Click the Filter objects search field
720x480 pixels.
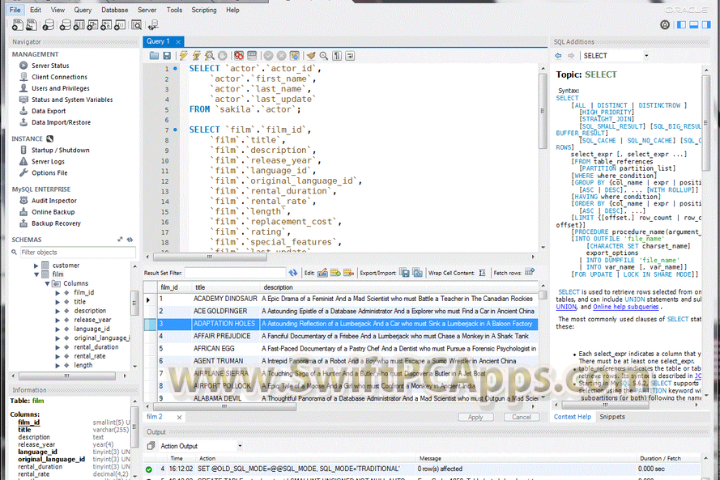[78, 252]
